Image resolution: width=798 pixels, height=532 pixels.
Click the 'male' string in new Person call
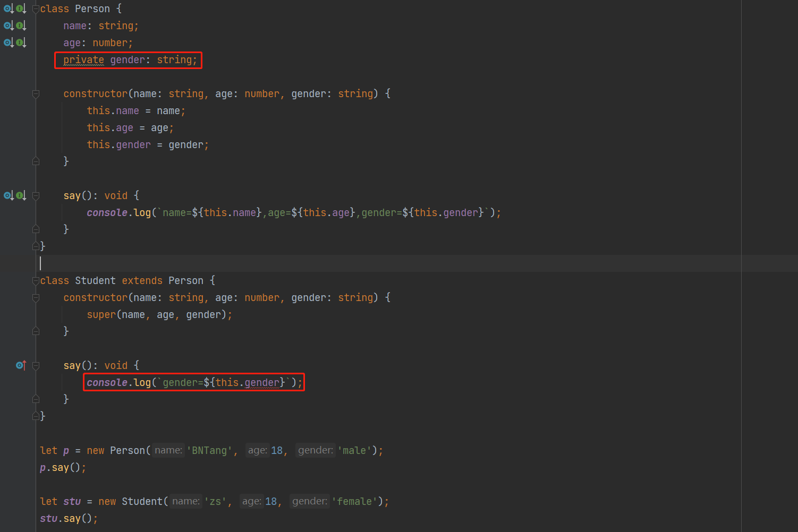pos(354,451)
